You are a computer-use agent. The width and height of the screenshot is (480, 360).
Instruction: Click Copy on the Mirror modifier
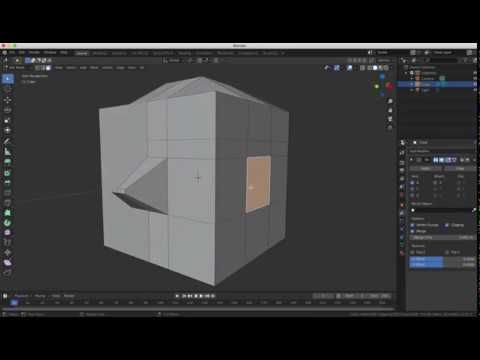(459, 169)
